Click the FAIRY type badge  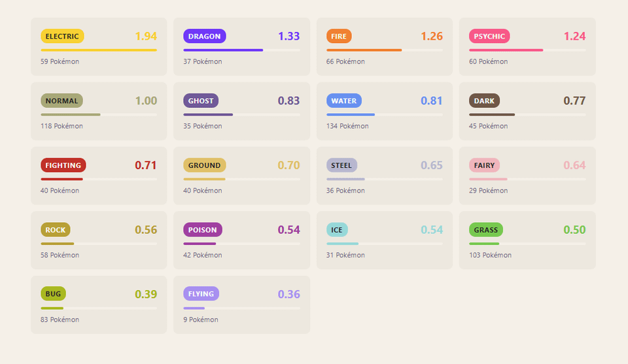pos(484,165)
